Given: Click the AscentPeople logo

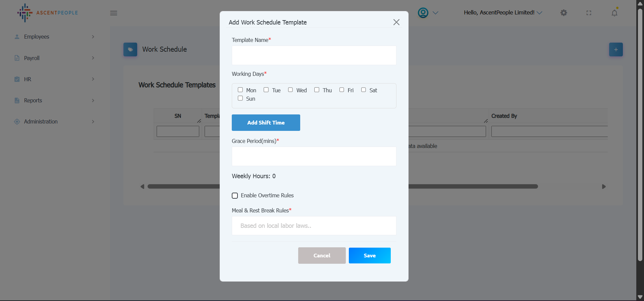Looking at the screenshot, I should 48,13.
